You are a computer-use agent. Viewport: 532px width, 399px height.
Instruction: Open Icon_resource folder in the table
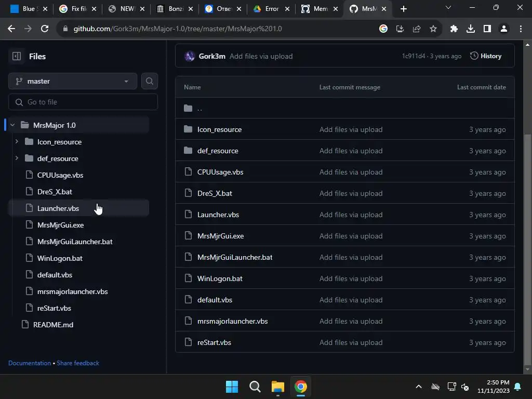[220, 129]
